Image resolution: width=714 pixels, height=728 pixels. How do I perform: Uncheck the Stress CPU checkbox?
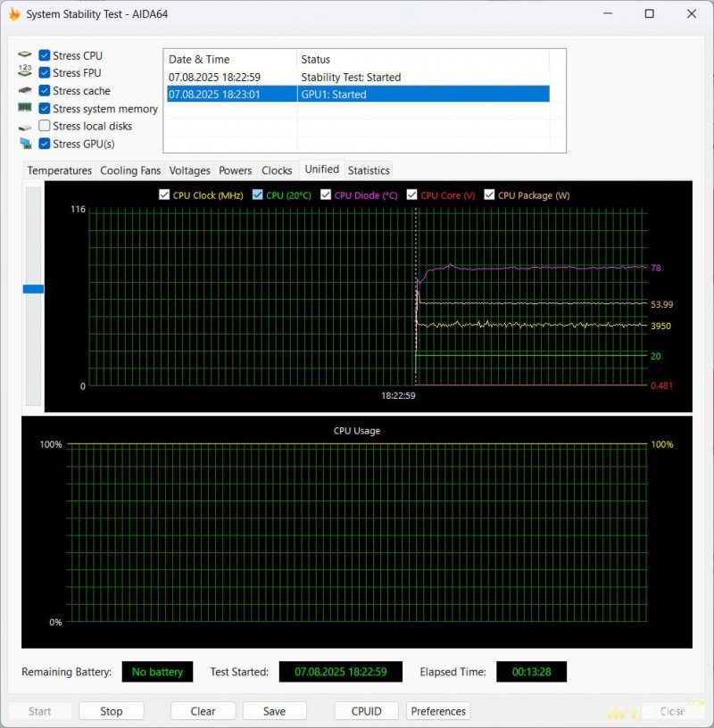[45, 55]
